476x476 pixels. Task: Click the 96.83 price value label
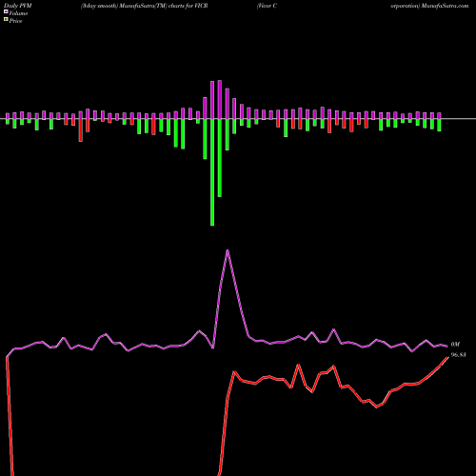click(459, 355)
